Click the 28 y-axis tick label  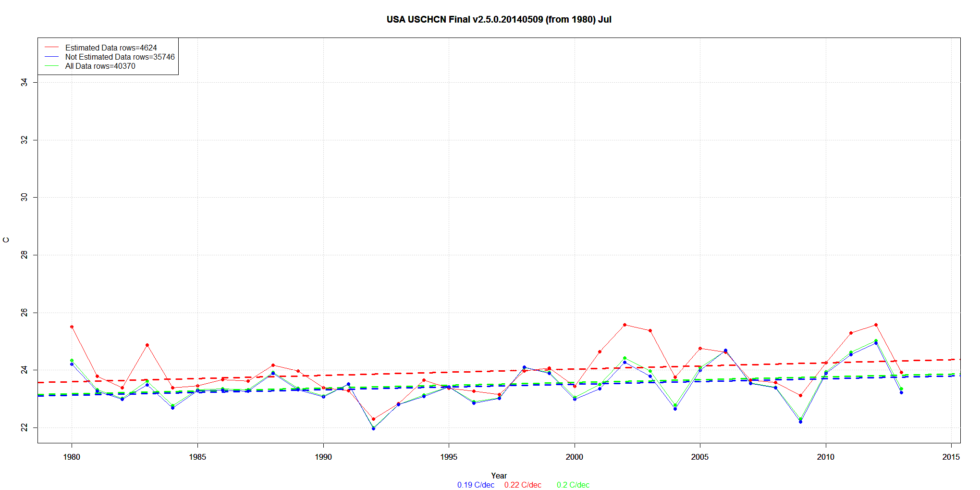(24, 255)
